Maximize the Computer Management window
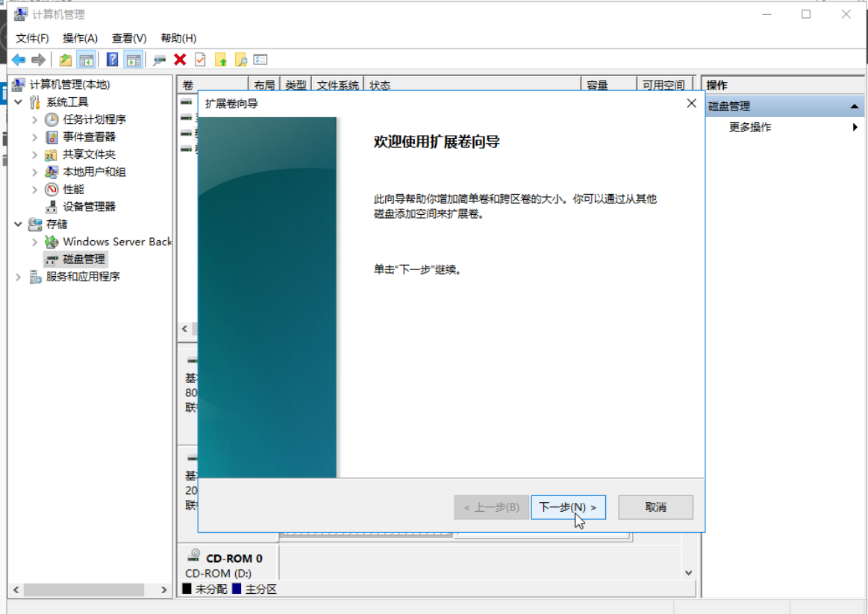The image size is (868, 614). pyautogui.click(x=806, y=14)
